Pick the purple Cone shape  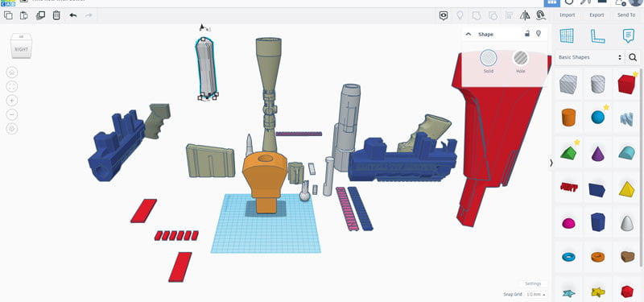tap(597, 153)
